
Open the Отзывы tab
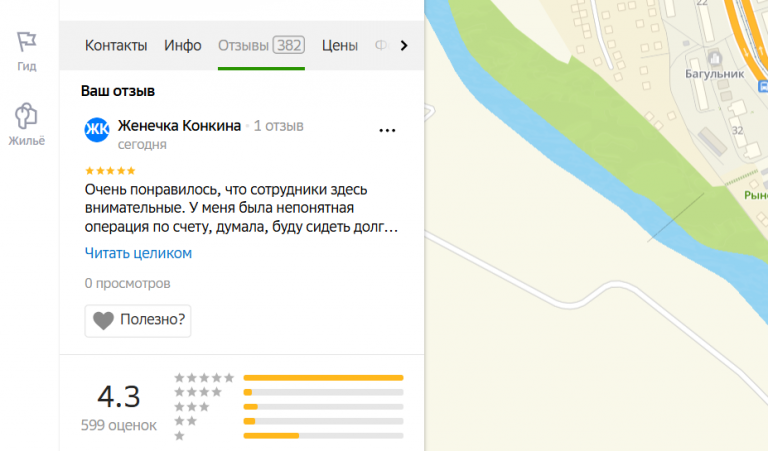261,46
